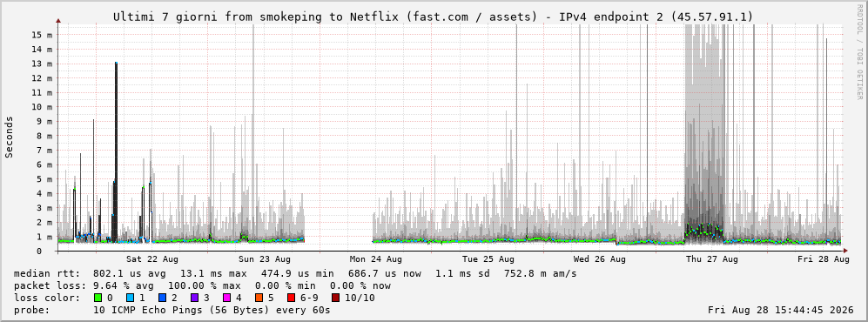Click the packet loss statistics line
Viewport: 868px width, 322px height.
(x=202, y=286)
